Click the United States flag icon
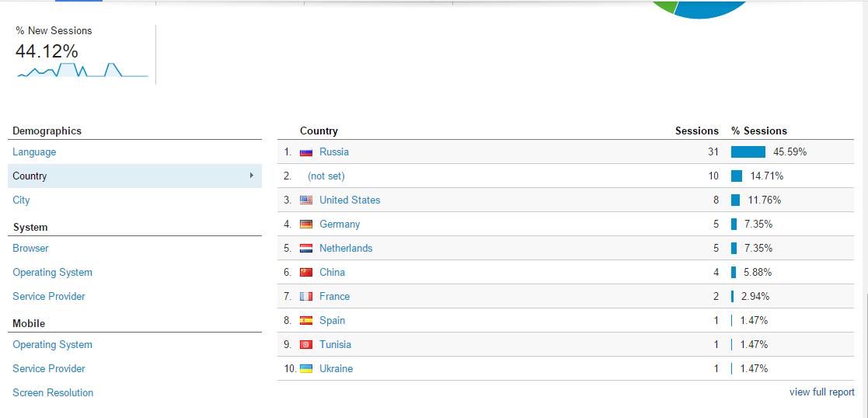 [x=306, y=200]
